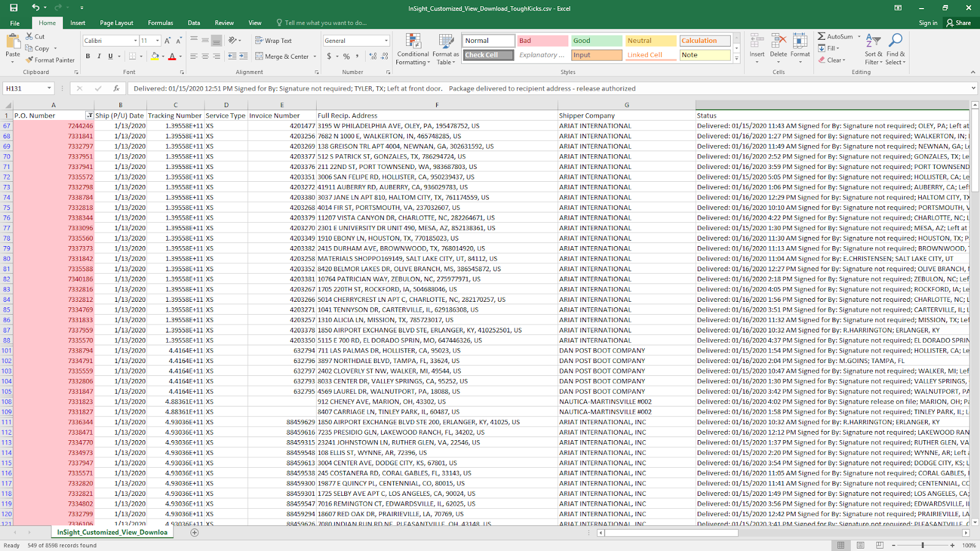Switch to the Data tab
This screenshot has width=980, height=551.
click(194, 23)
